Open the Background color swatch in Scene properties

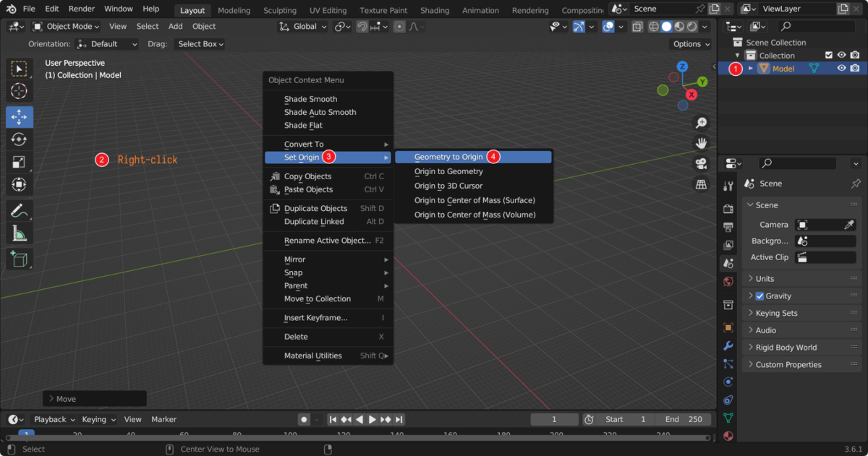825,240
